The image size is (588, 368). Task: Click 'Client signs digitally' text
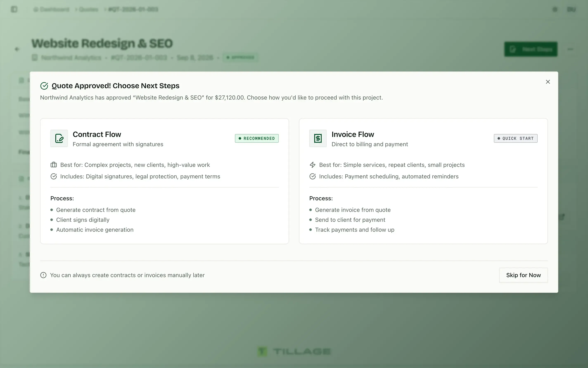[83, 220]
